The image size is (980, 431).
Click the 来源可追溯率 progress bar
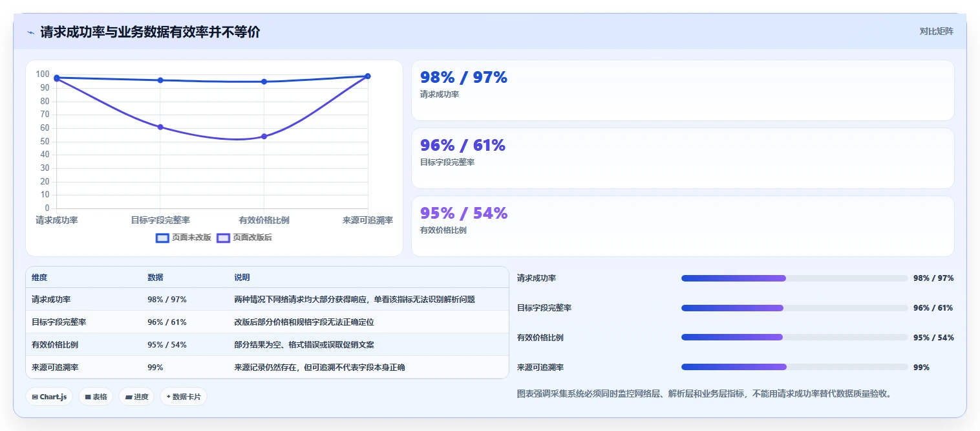click(794, 367)
